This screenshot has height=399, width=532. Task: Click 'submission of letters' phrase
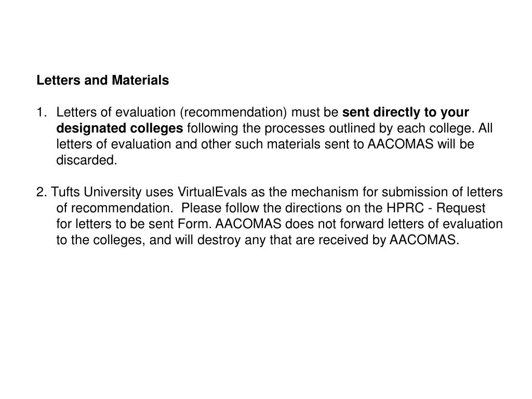442,192
